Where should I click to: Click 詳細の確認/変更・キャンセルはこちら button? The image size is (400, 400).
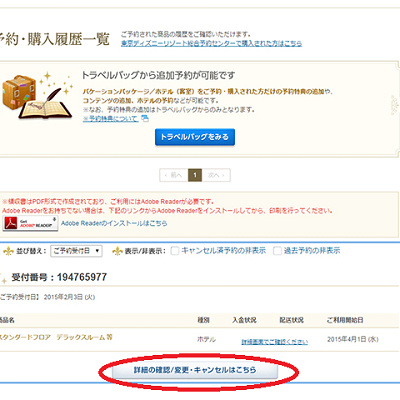click(195, 370)
